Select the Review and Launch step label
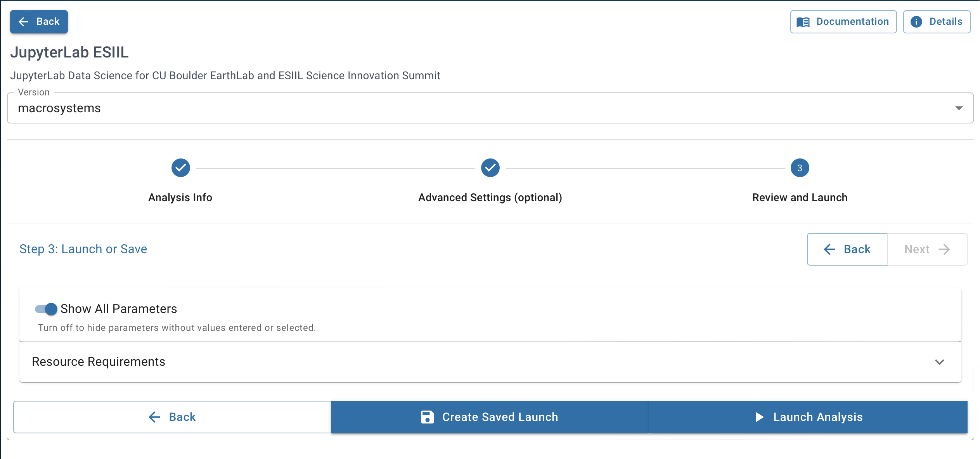Screen dimensions: 980x459 coord(800,198)
